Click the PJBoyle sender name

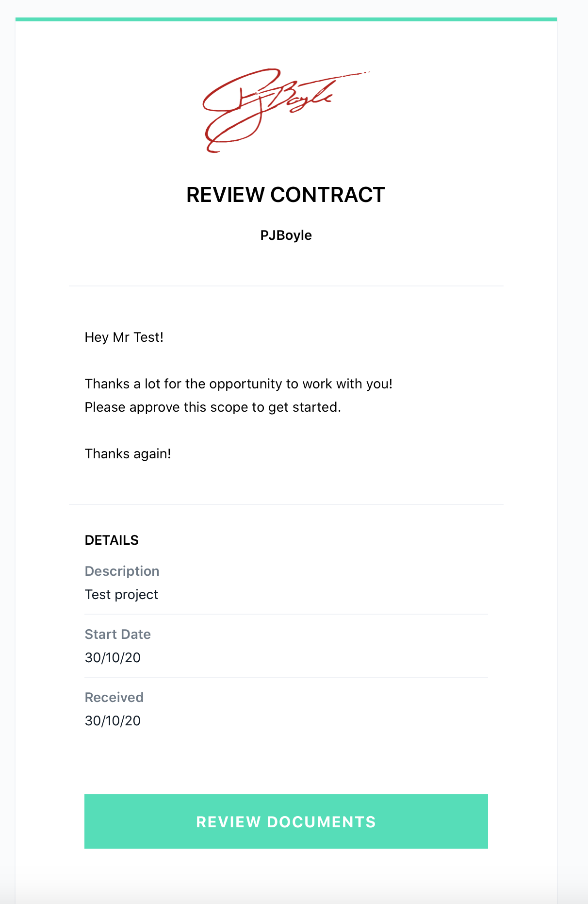(x=286, y=235)
